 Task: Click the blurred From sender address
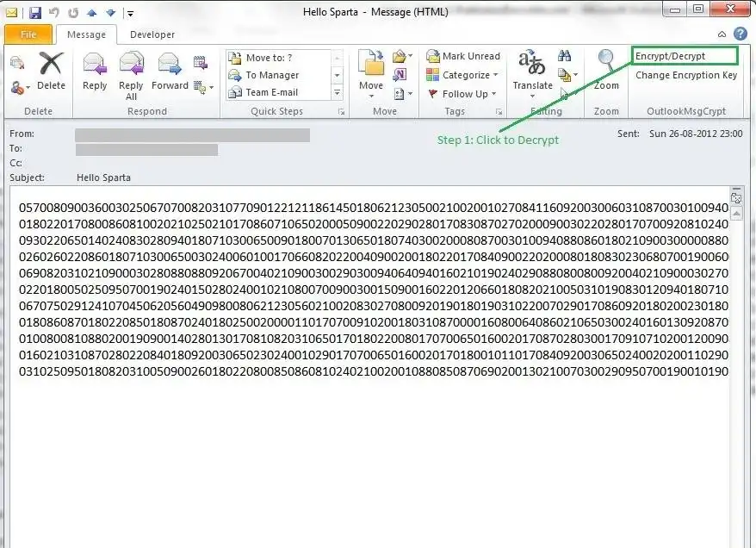tap(192, 135)
